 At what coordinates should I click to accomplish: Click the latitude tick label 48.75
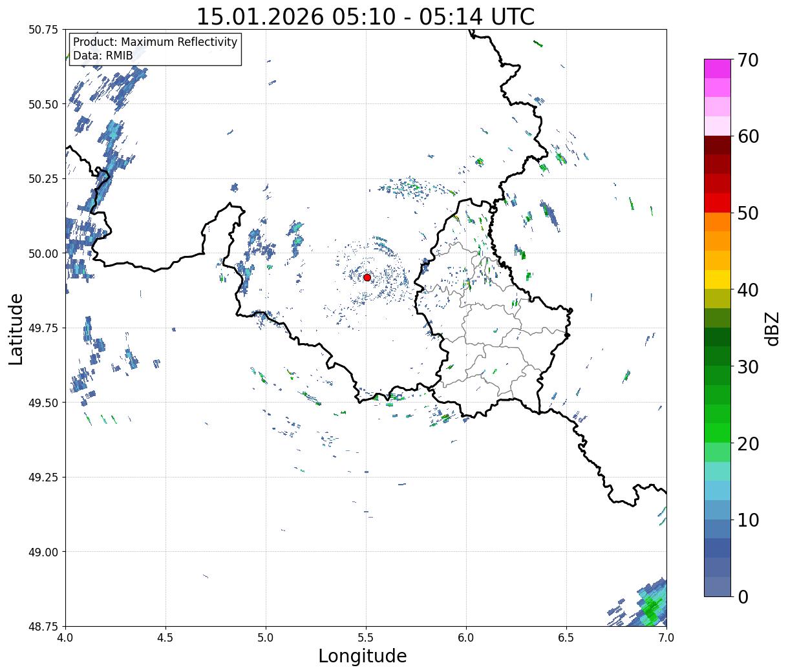tap(43, 626)
